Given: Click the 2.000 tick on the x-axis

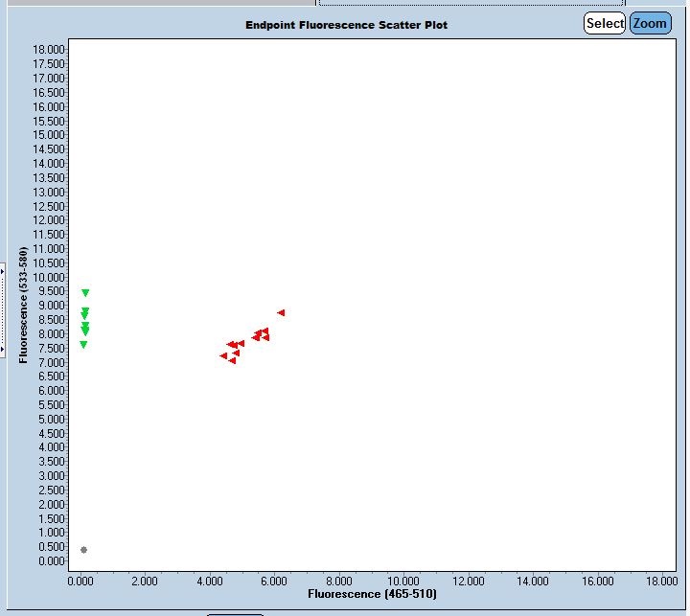Looking at the screenshot, I should click(145, 581).
